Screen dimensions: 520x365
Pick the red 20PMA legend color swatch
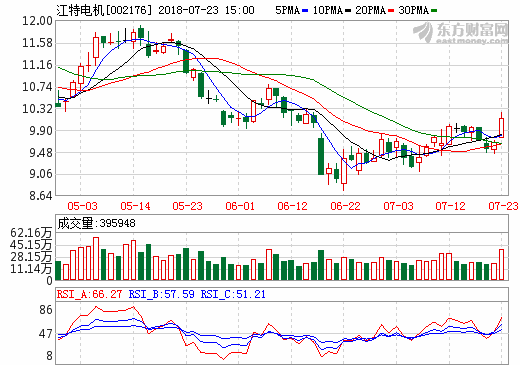(x=391, y=11)
